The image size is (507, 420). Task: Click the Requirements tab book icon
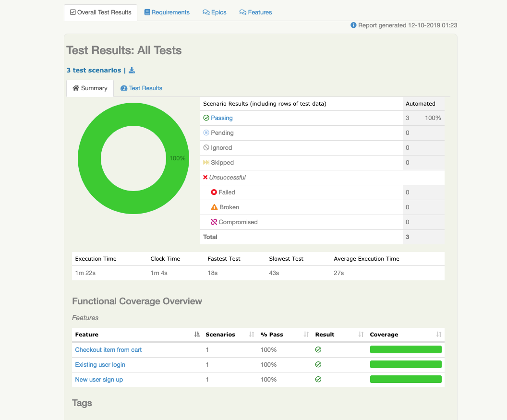coord(147,12)
